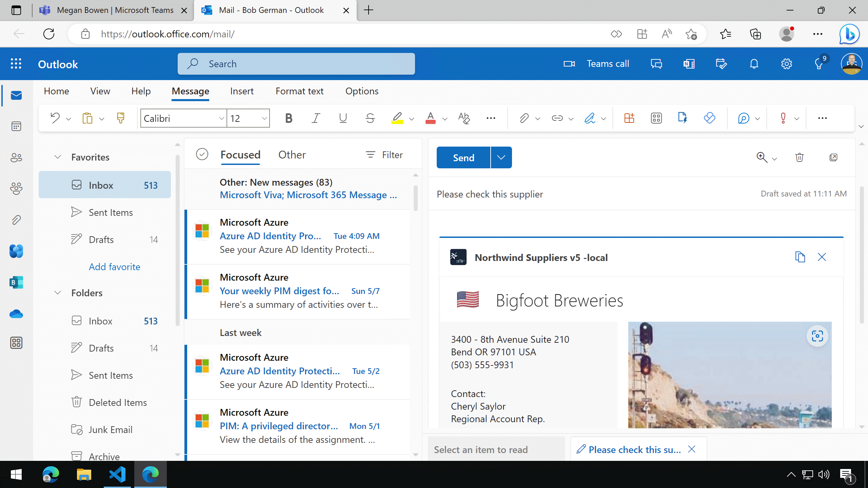The image size is (868, 488).
Task: Open Visual Studio Code from taskbar
Action: 117,474
